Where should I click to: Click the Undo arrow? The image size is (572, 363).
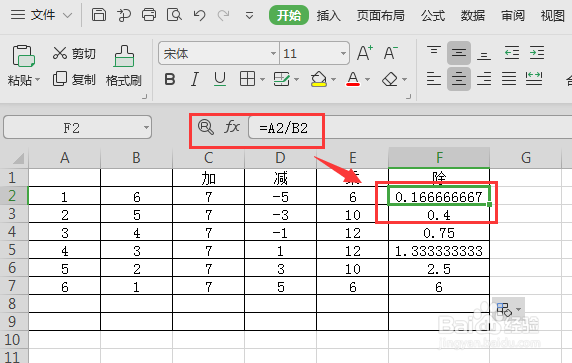(x=200, y=15)
